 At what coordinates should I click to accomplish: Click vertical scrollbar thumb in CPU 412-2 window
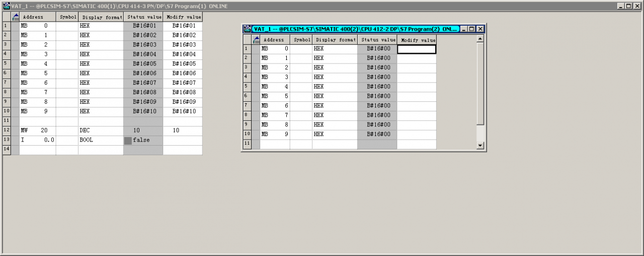pos(480,84)
